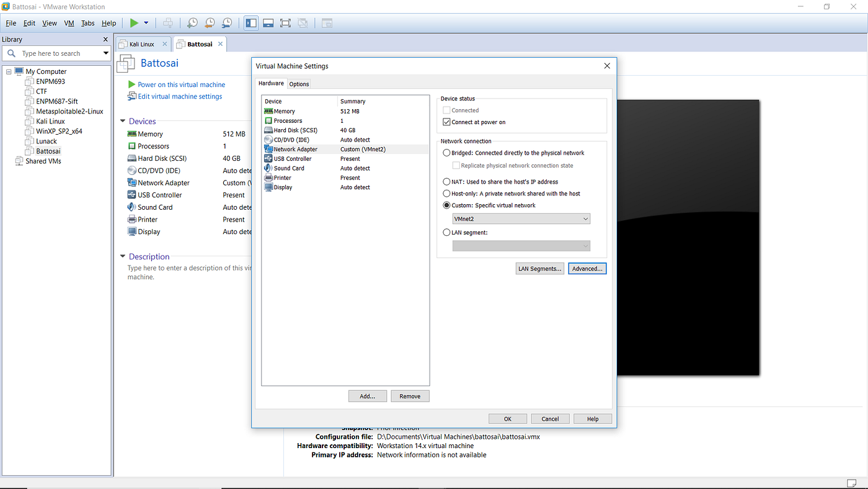Screen dimensions: 868x489
Task: Select Processors row in dialog device list
Action: [345, 120]
